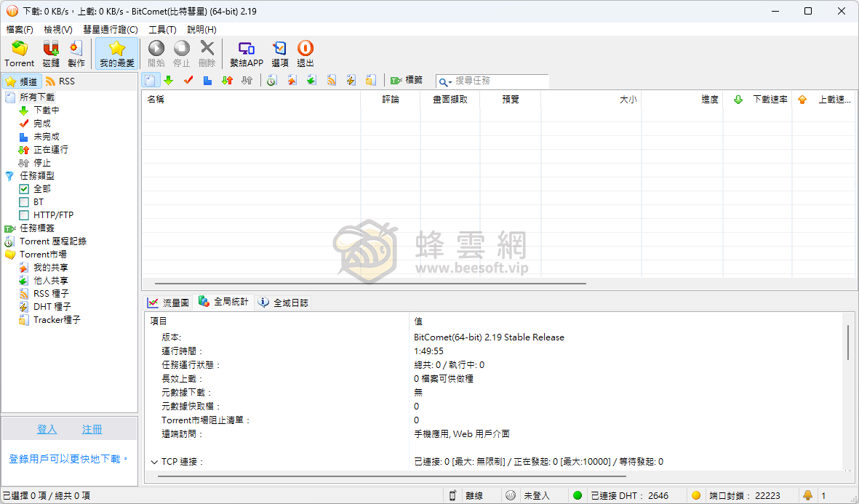859x504 pixels.
Task: Click the task list horizontal scrollbar
Action: [370, 284]
